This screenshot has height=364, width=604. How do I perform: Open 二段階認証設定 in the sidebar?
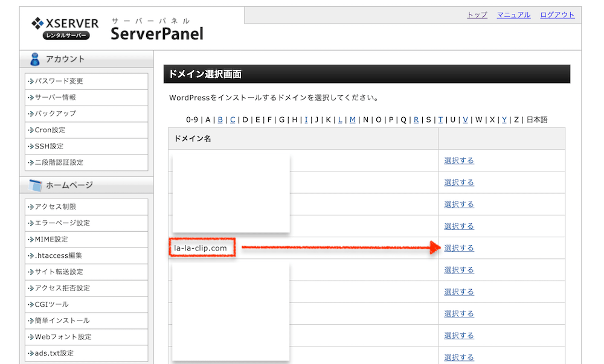[x=86, y=162]
